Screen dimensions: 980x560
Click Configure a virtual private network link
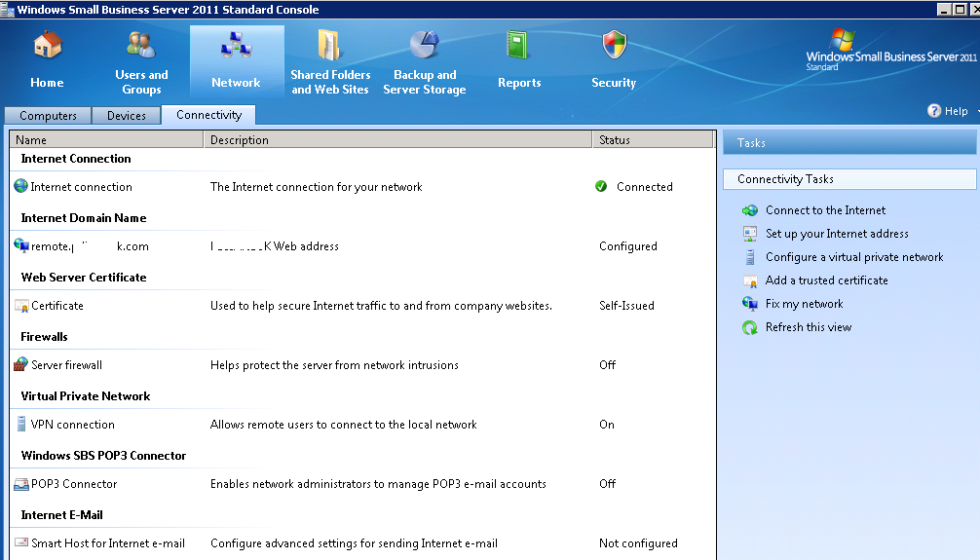[854, 257]
